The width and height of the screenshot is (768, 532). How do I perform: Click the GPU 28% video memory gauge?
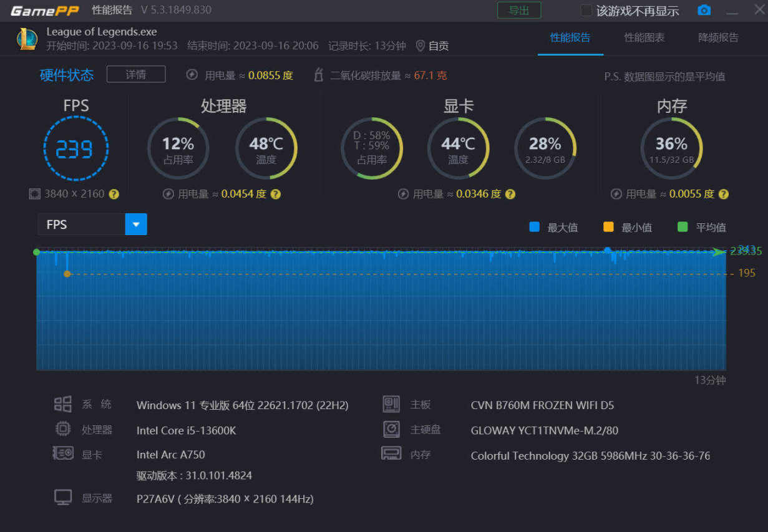point(545,148)
